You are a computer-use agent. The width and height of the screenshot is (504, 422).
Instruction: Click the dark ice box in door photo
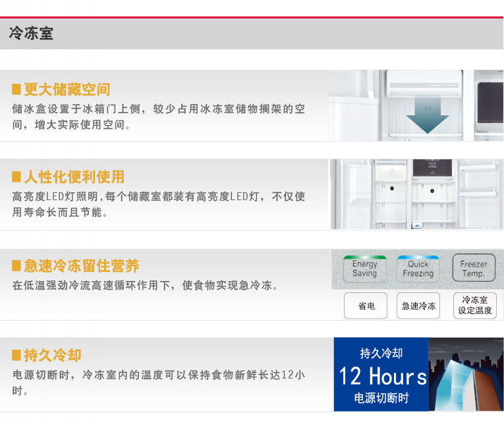(x=490, y=103)
